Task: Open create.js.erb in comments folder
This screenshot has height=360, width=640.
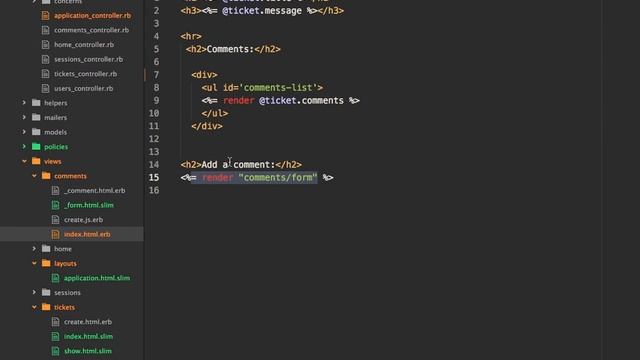Action: tap(83, 220)
